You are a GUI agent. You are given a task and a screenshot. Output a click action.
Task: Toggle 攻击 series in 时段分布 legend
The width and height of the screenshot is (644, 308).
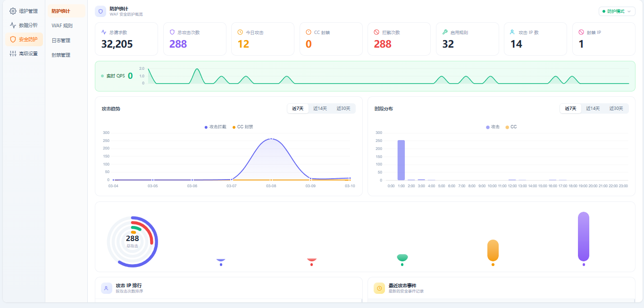[x=493, y=127]
